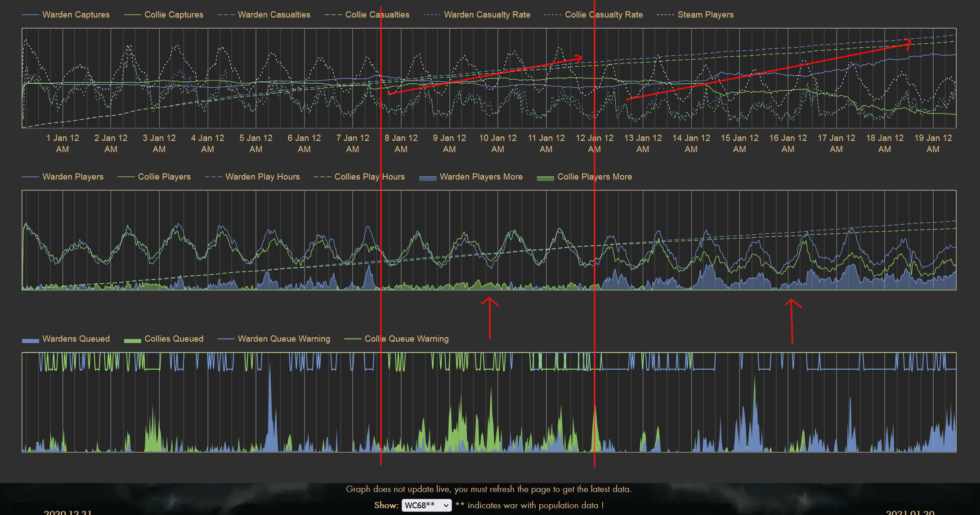Click the Wardens Queued blue swatch
980x515 pixels.
click(x=31, y=339)
